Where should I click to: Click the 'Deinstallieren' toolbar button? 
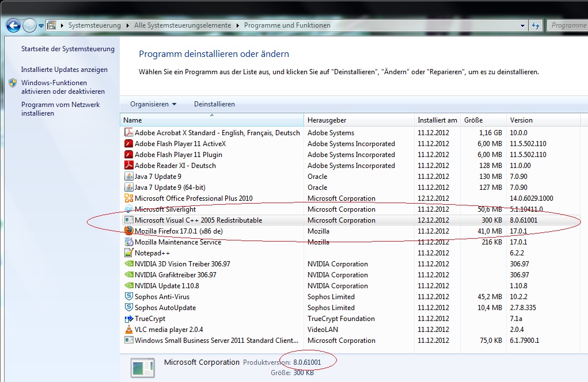pos(214,104)
